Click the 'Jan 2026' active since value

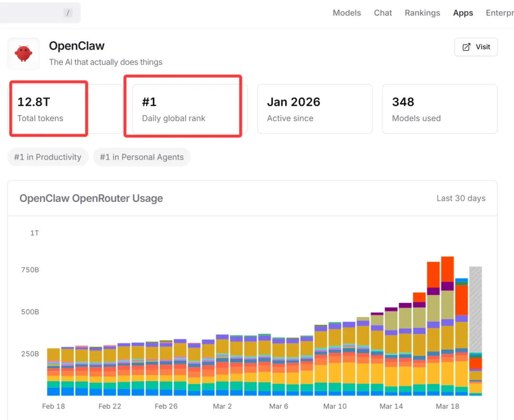click(x=293, y=102)
